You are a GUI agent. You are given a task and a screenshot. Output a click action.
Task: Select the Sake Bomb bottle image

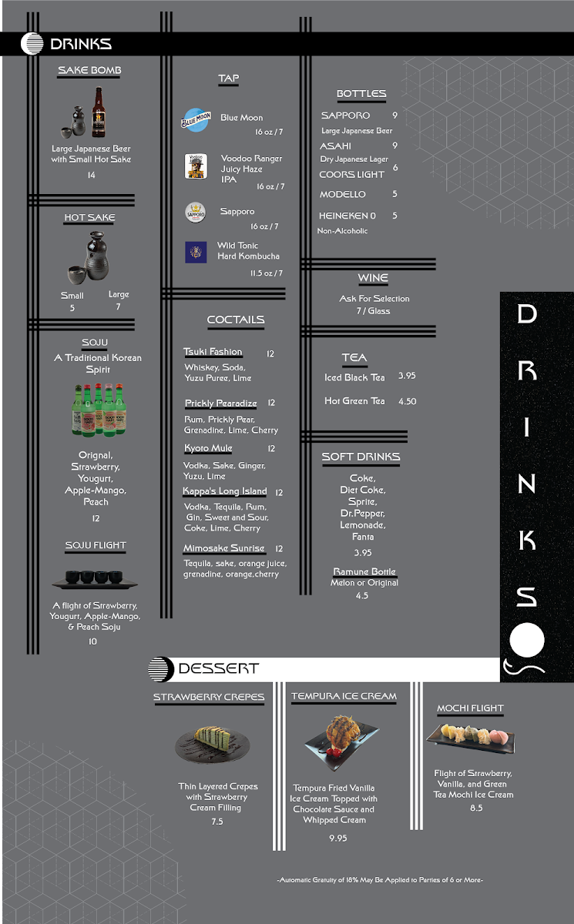tap(89, 114)
